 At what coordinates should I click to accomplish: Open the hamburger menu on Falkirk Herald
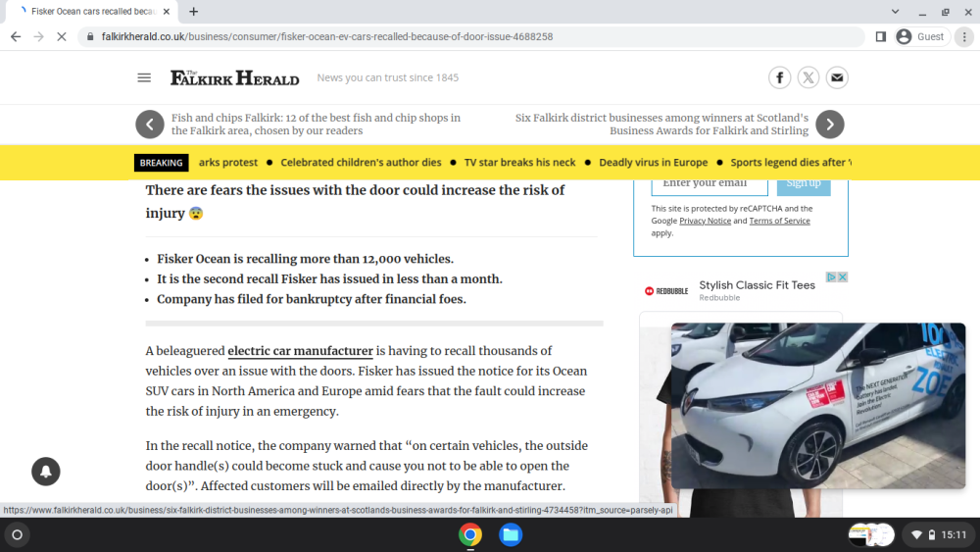coord(144,77)
